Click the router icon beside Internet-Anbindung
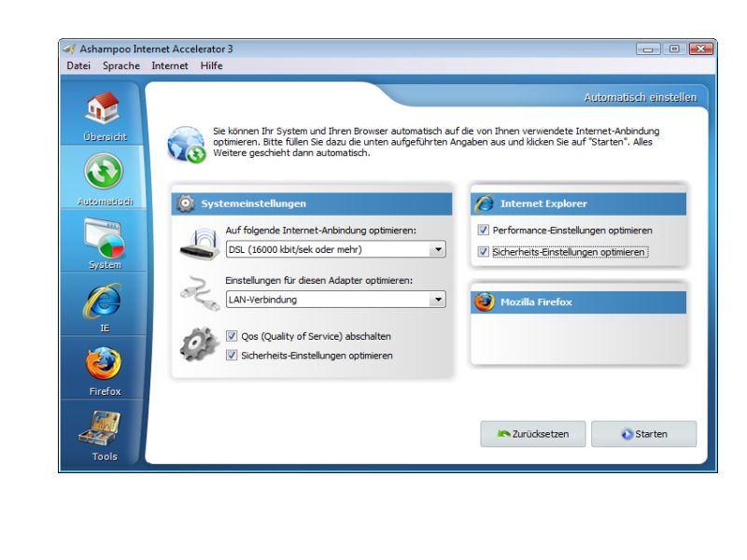747x560 pixels. pyautogui.click(x=200, y=244)
